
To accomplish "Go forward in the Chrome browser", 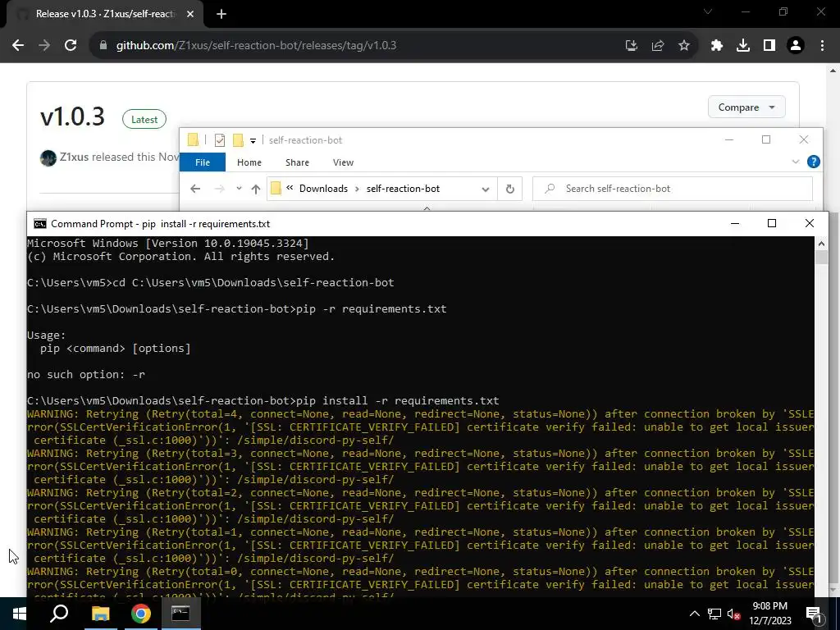I will 44,46.
